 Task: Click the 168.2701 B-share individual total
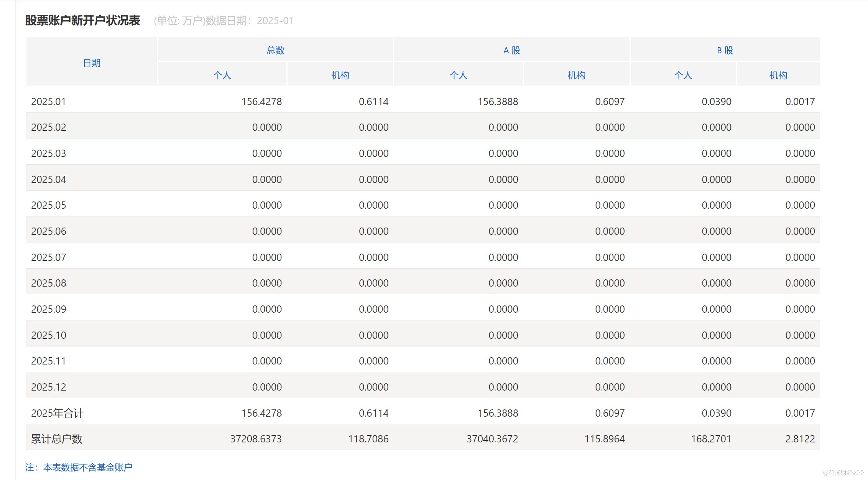point(711,439)
